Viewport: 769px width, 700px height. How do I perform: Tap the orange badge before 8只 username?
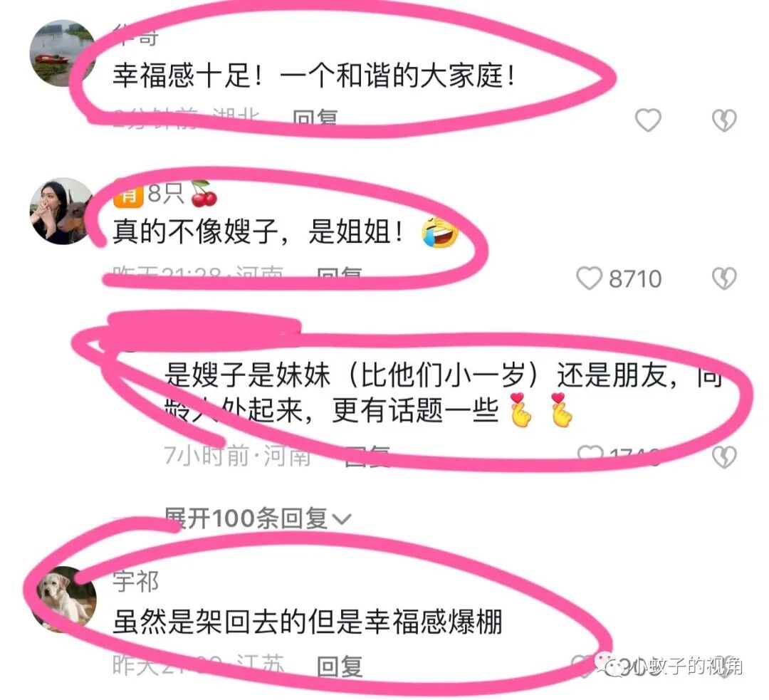[x=128, y=194]
